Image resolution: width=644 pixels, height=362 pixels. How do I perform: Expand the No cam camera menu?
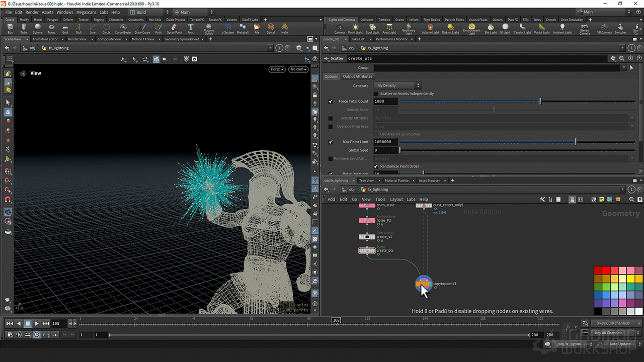pyautogui.click(x=298, y=69)
